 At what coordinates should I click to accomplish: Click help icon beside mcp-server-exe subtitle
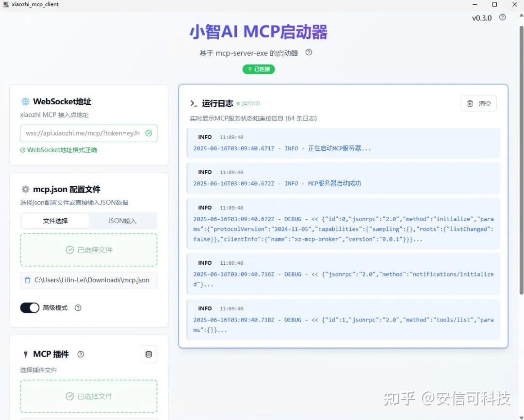(309, 52)
